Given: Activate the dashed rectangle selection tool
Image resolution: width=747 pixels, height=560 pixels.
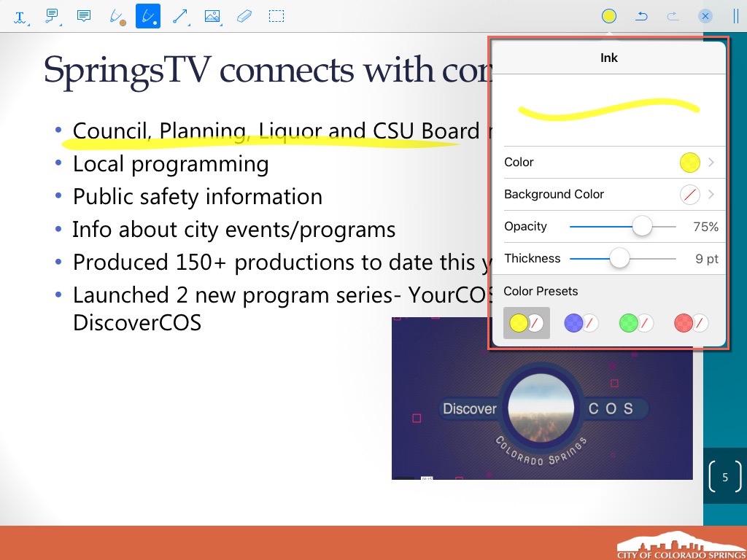Looking at the screenshot, I should pyautogui.click(x=276, y=16).
